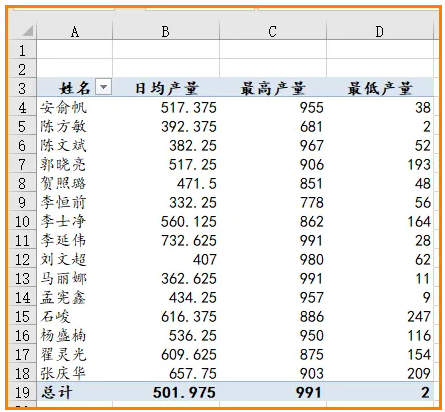This screenshot has width=445, height=412.
Task: Click the 总计 total row label
Action: pyautogui.click(x=75, y=392)
